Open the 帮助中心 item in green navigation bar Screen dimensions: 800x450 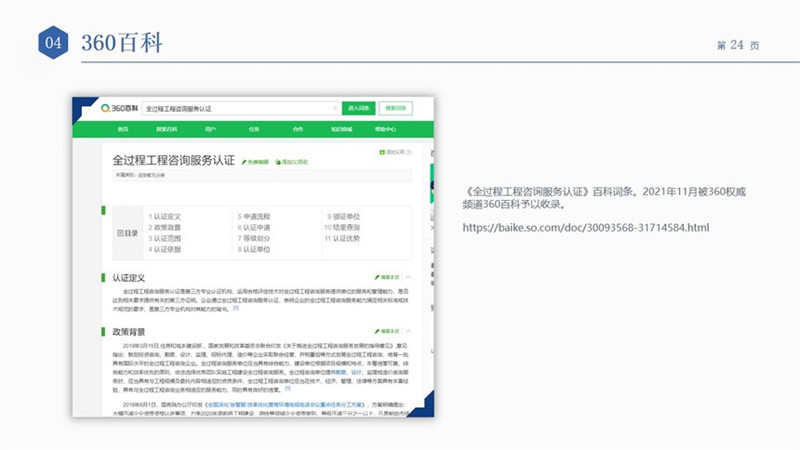click(x=385, y=130)
